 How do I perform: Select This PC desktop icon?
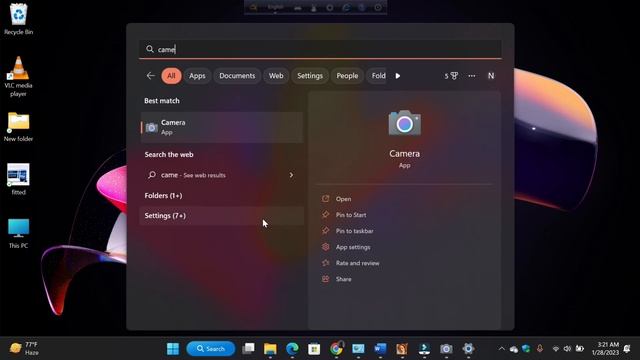(18, 233)
